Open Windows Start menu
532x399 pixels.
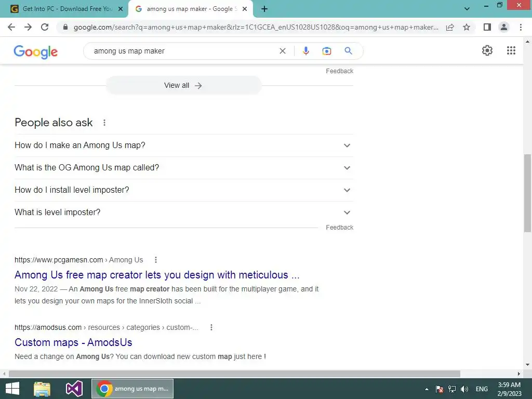click(12, 389)
